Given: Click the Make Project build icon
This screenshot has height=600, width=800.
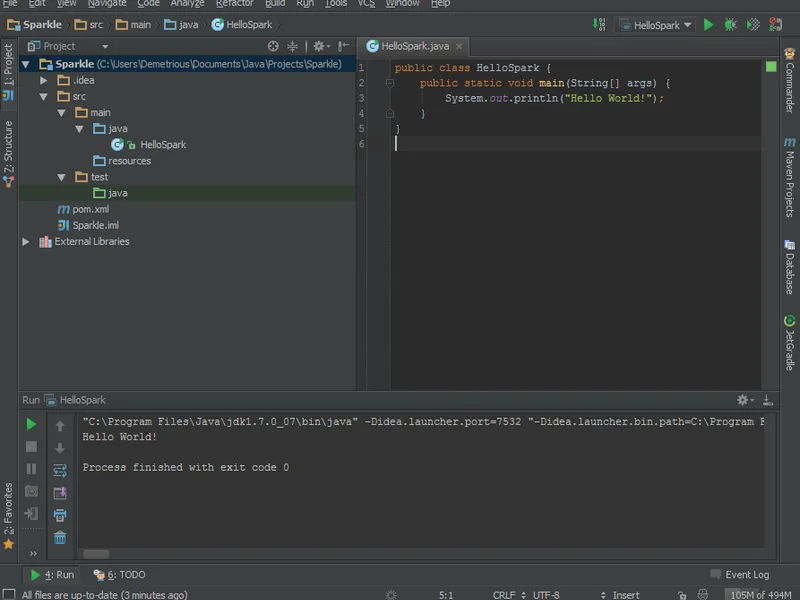Looking at the screenshot, I should coord(599,25).
